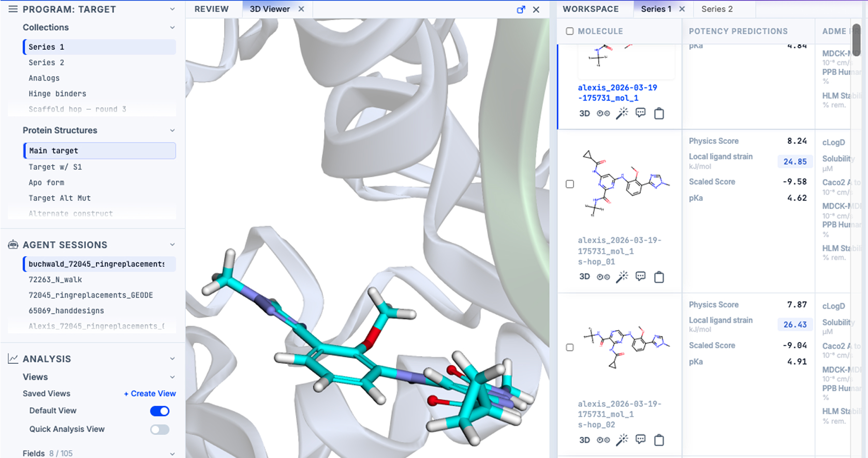
Task: Click POTENCY PREDICTIONS column header
Action: point(738,31)
